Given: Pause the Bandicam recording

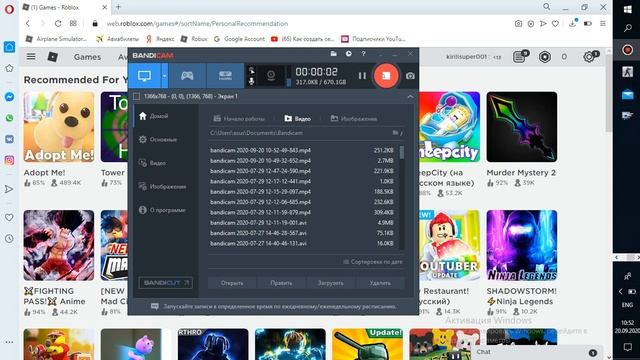Looking at the screenshot, I should coord(362,76).
